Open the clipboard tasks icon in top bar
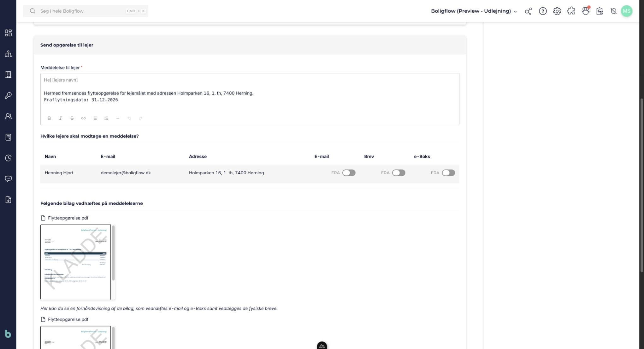 click(600, 11)
